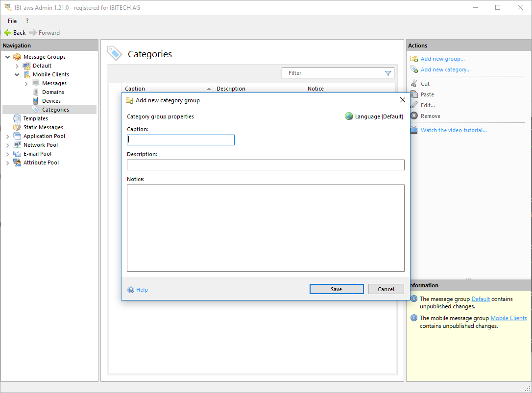Click the Add new category tag icon
Image resolution: width=532 pixels, height=393 pixels.
[x=414, y=69]
